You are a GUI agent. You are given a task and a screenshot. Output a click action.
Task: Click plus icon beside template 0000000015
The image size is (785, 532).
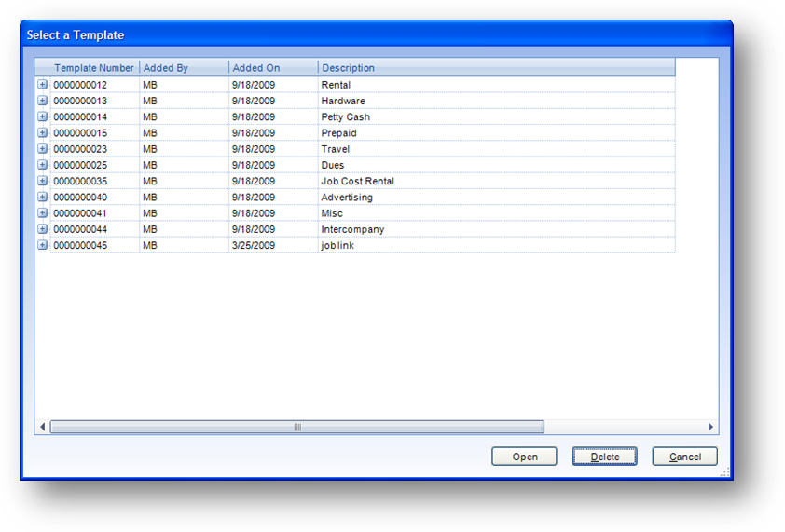pyautogui.click(x=42, y=133)
